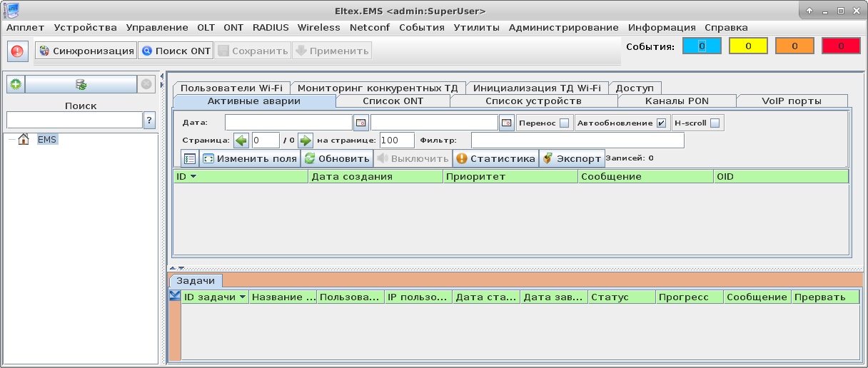Image resolution: width=868 pixels, height=368 pixels.
Task: Open the ONT menu
Action: click(x=233, y=28)
